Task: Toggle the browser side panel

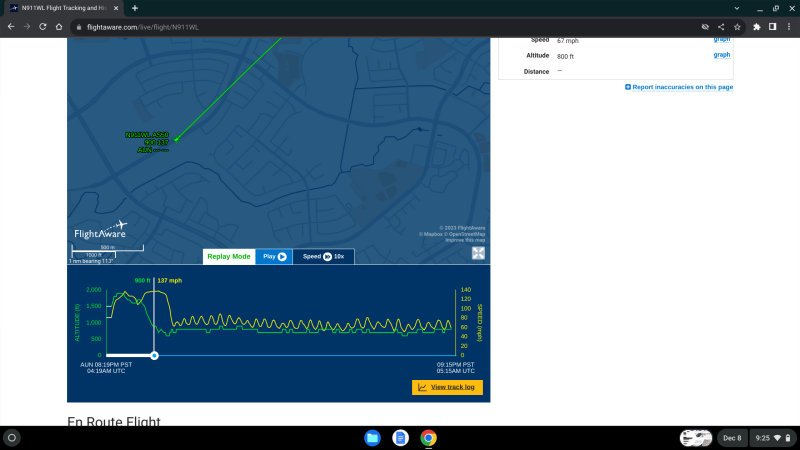Action: (772, 26)
